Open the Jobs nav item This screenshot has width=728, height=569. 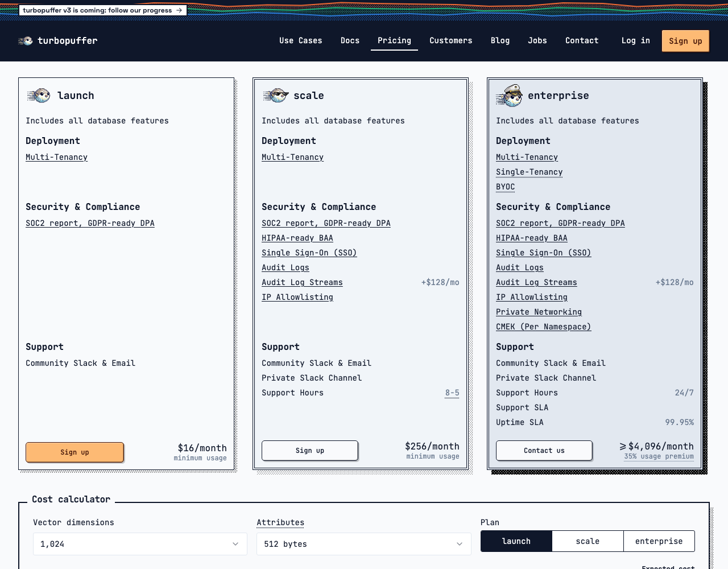(x=537, y=40)
